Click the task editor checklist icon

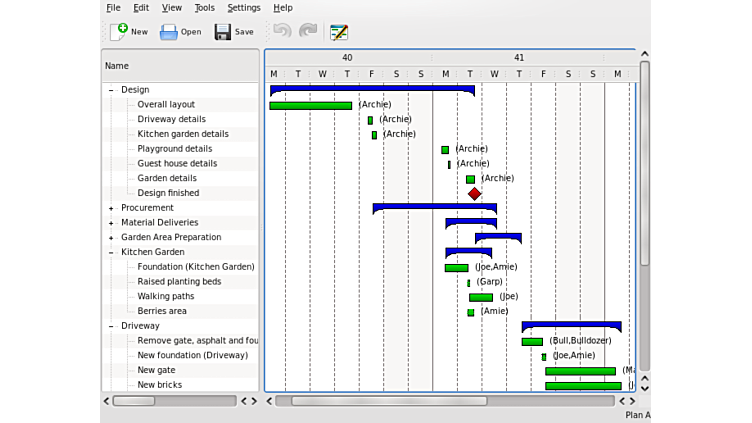point(339,32)
